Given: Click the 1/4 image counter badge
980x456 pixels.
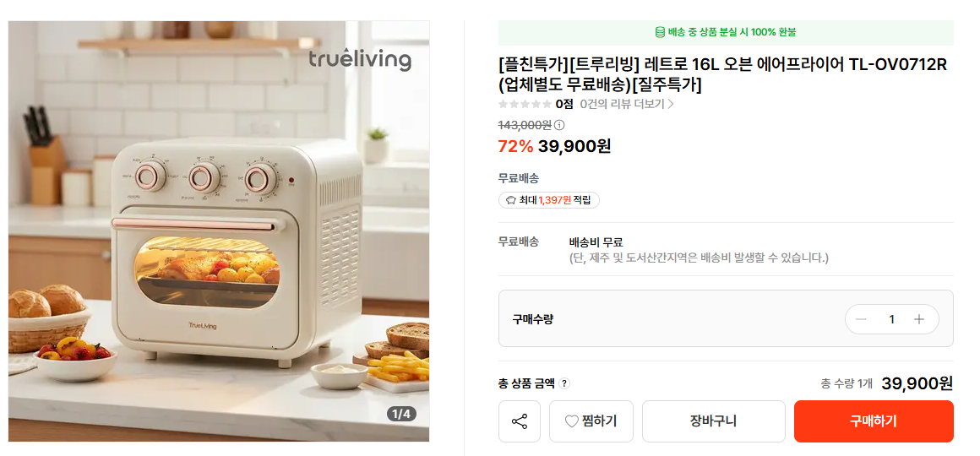Looking at the screenshot, I should pos(401,414).
